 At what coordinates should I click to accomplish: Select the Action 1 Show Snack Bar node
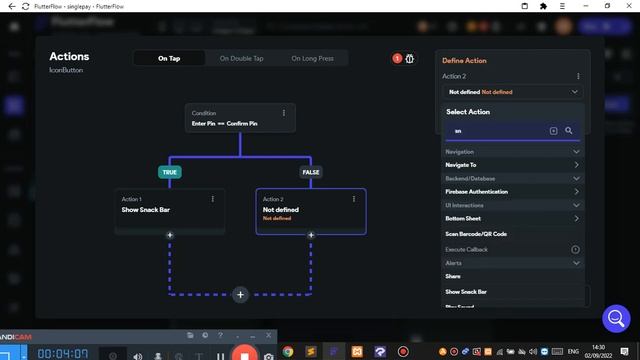pos(170,211)
